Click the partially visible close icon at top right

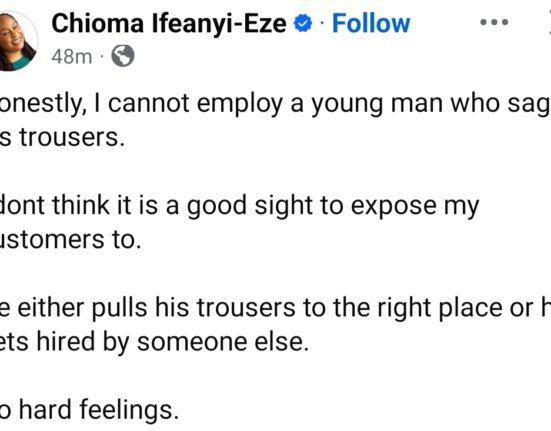tap(549, 22)
